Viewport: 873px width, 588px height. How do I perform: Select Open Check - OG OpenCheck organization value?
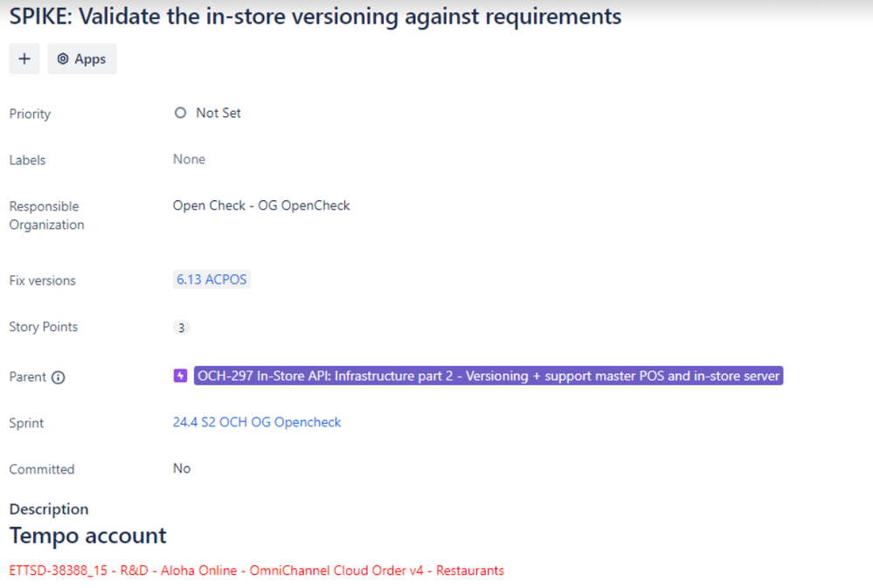(x=261, y=205)
